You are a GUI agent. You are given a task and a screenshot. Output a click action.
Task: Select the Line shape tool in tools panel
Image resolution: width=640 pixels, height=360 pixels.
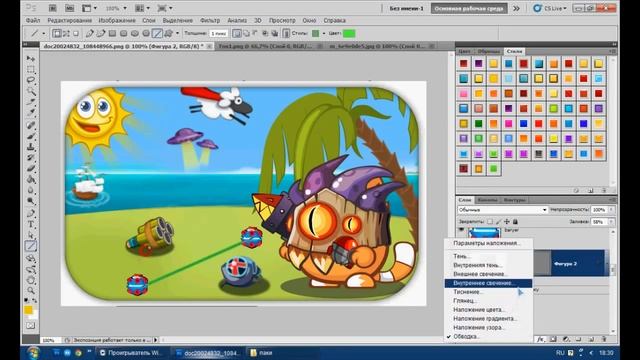tap(31, 246)
